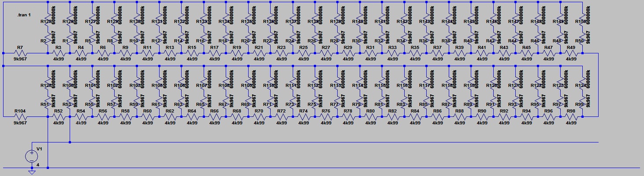Image resolution: width=644 pixels, height=176 pixels.
Task: Click resistor R60 in bottom ladder
Action: click(x=148, y=117)
